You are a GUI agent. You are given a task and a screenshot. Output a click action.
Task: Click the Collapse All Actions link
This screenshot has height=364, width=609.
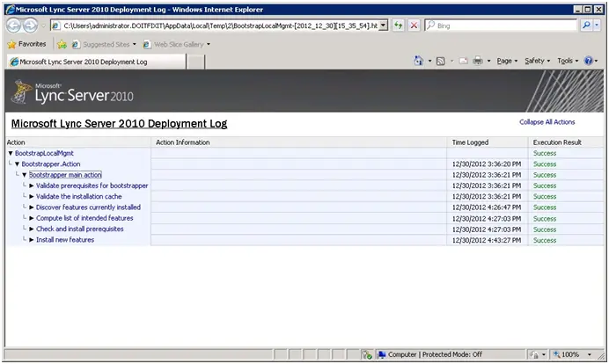coord(547,122)
